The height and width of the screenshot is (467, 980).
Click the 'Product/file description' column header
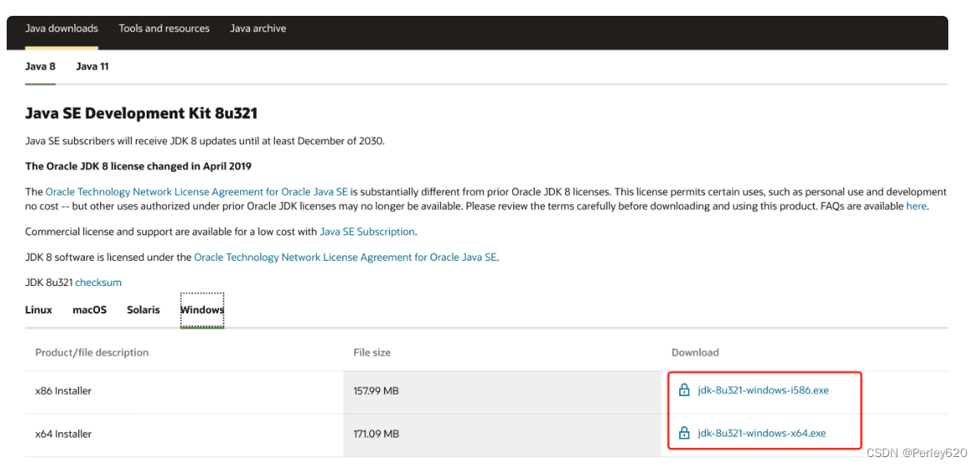92,353
